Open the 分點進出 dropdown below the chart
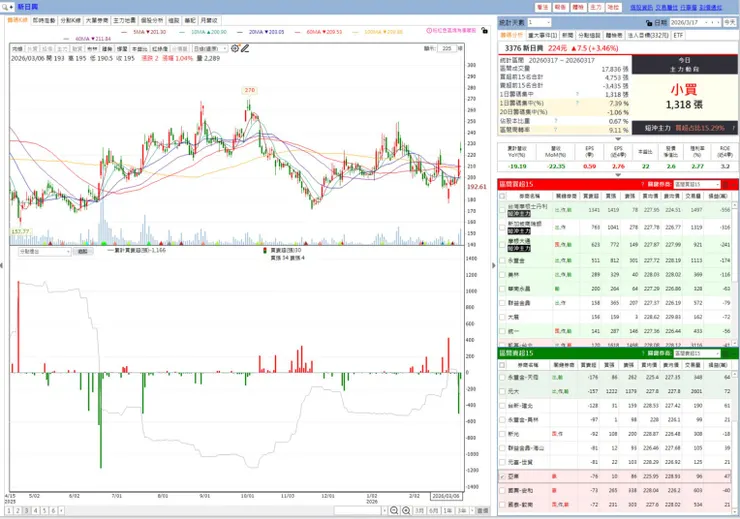Image resolution: width=740 pixels, height=519 pixels. pyautogui.click(x=44, y=251)
